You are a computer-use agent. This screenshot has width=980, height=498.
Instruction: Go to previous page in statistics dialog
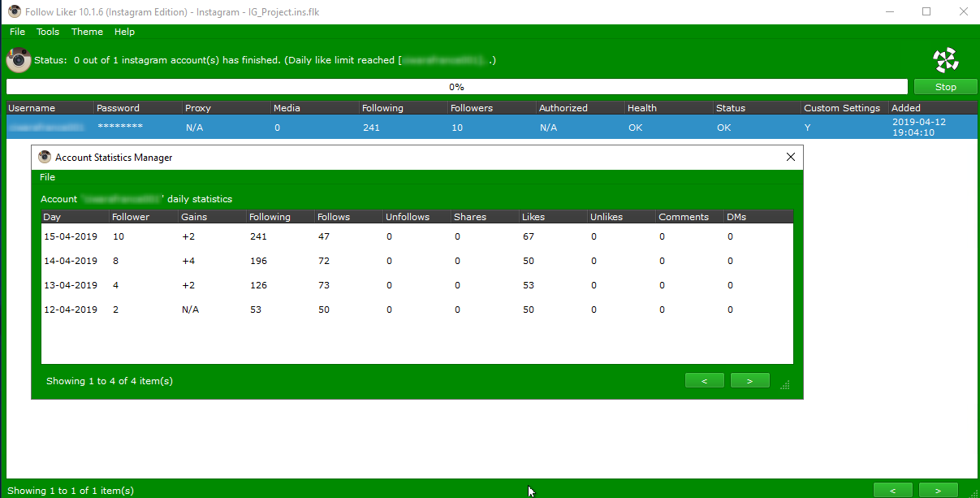pos(705,380)
